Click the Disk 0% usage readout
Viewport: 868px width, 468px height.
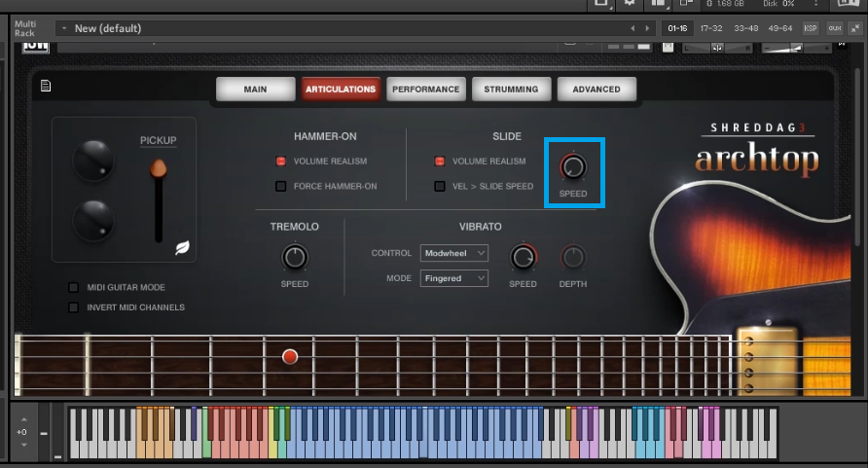[x=778, y=3]
